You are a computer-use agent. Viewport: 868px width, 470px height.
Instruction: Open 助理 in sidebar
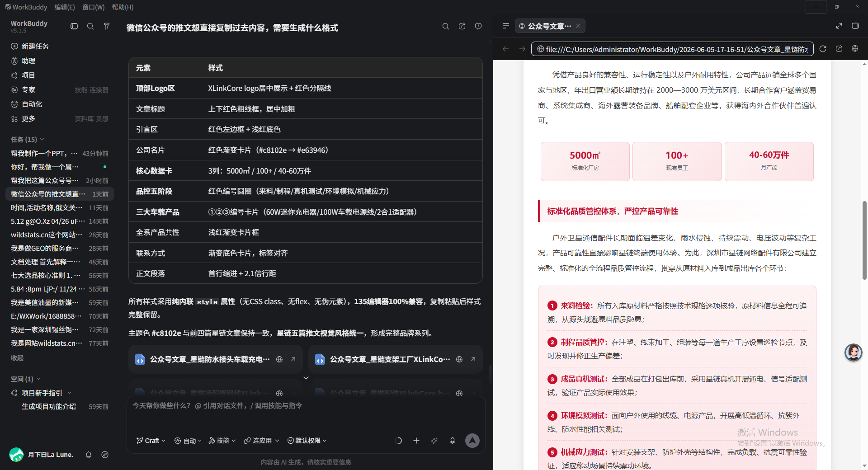60,61
